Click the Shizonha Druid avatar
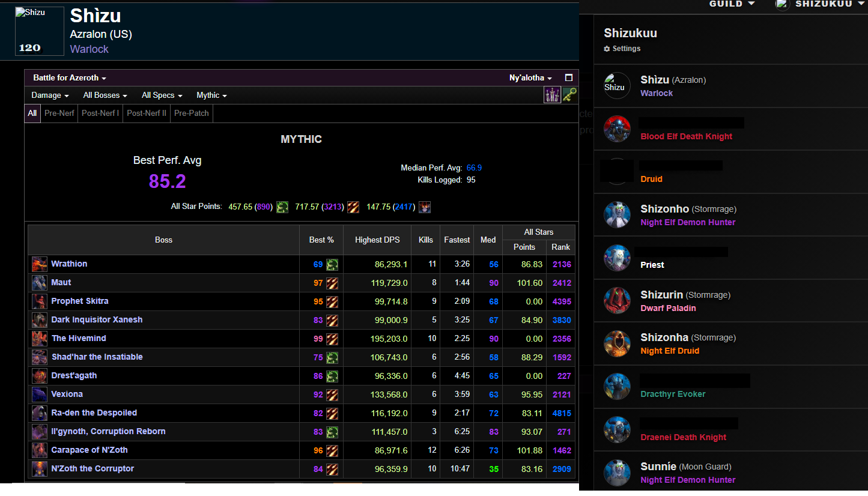868x496 pixels. (x=618, y=343)
